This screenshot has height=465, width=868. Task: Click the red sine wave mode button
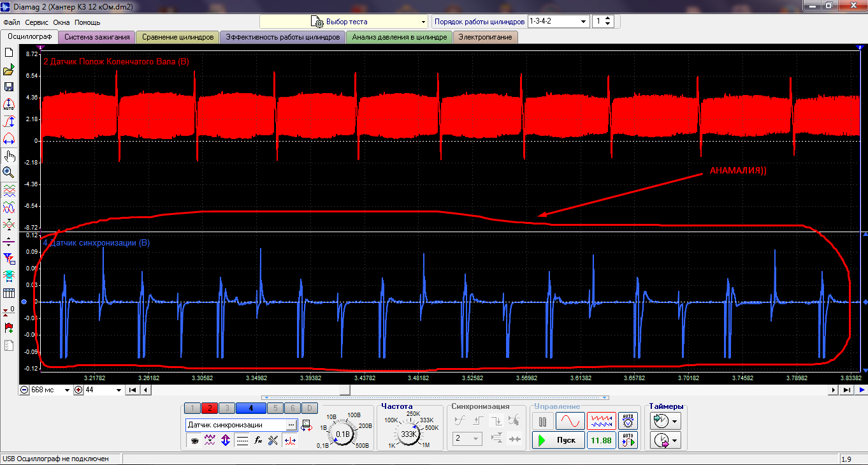point(570,422)
